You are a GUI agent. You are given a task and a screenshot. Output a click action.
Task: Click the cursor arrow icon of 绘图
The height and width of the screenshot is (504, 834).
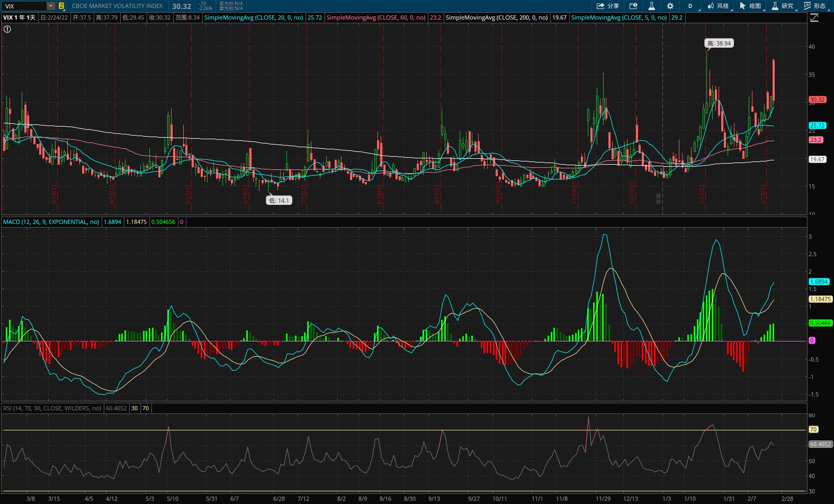pos(742,6)
